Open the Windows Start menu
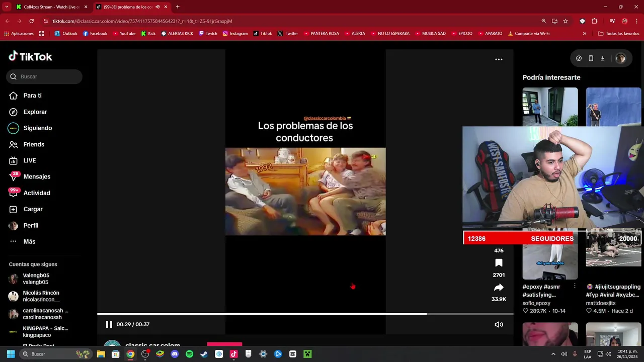The width and height of the screenshot is (644, 362). coord(11,354)
